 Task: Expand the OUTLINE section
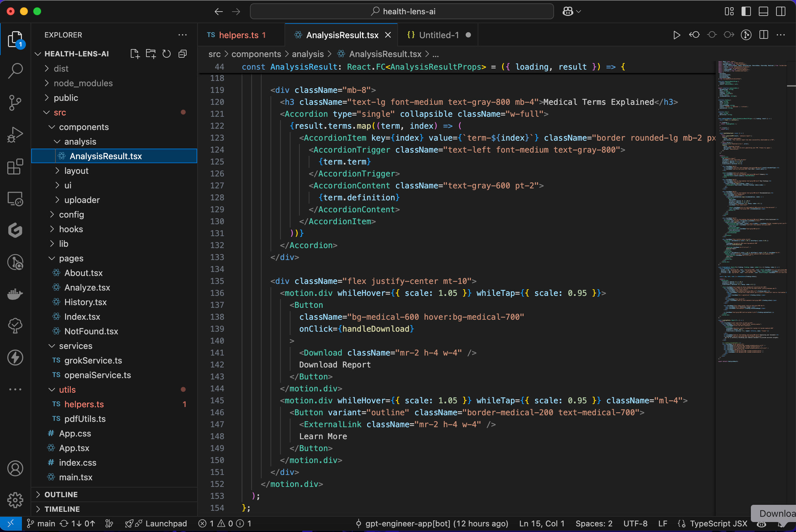[115, 494]
